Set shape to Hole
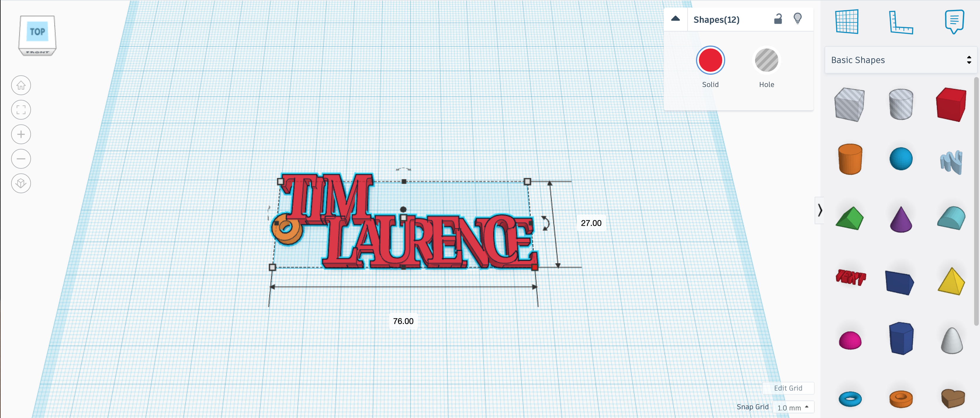Screen dimensions: 980x418 [x=766, y=60]
